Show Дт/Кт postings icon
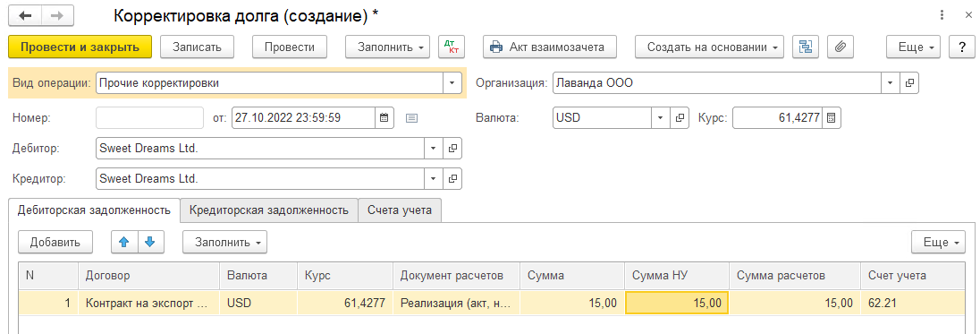The height and width of the screenshot is (334, 980). (x=452, y=47)
